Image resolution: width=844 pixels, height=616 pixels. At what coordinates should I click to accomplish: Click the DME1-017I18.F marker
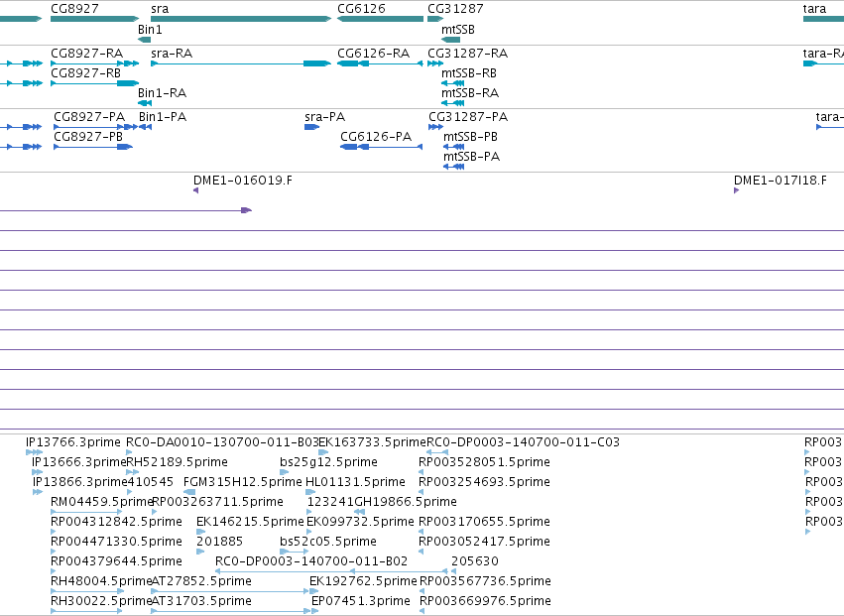[736, 190]
